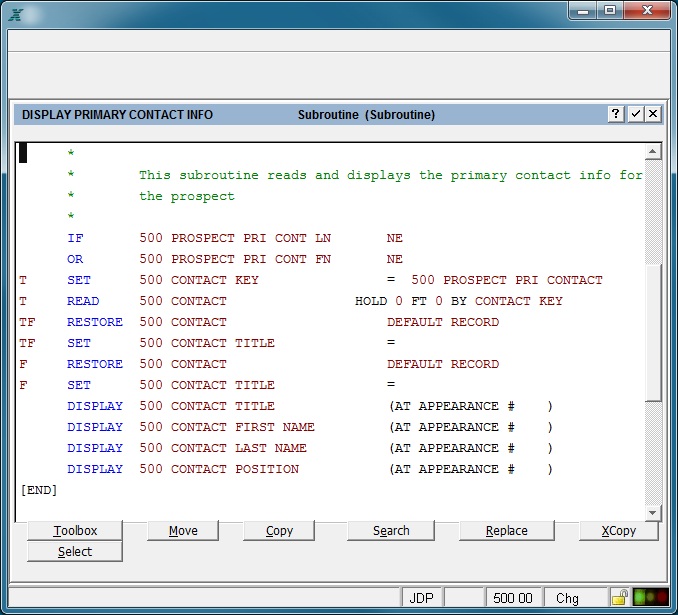Screen dimensions: 678x615
Task: Click the '500 00' status bar cell
Action: point(512,598)
